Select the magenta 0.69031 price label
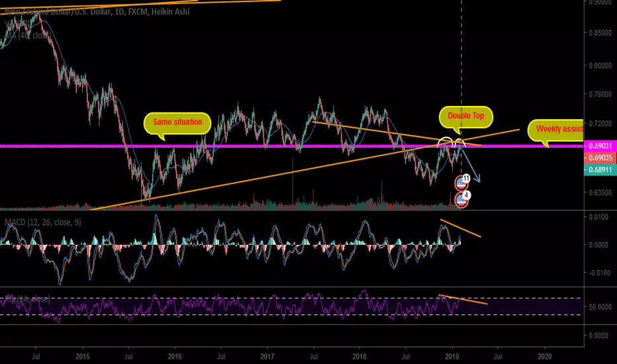 coord(600,146)
